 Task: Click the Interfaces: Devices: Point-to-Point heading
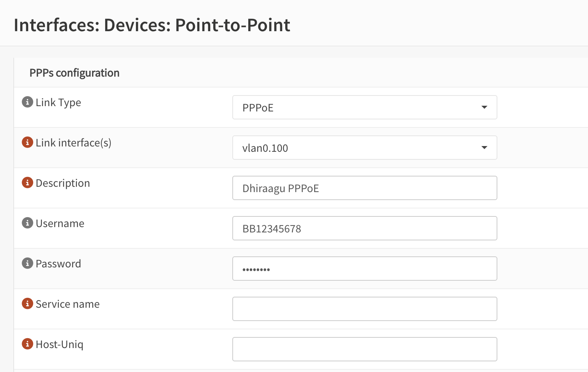click(x=152, y=25)
